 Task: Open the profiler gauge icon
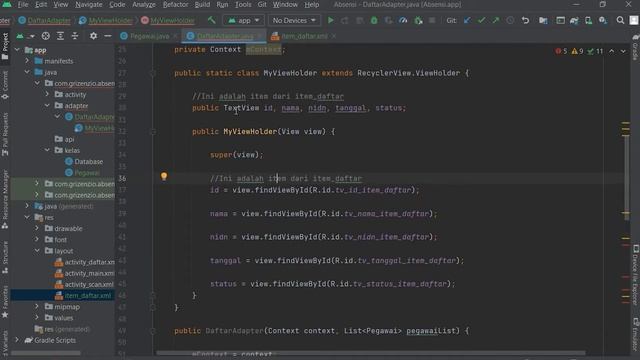pyautogui.click(x=403, y=20)
